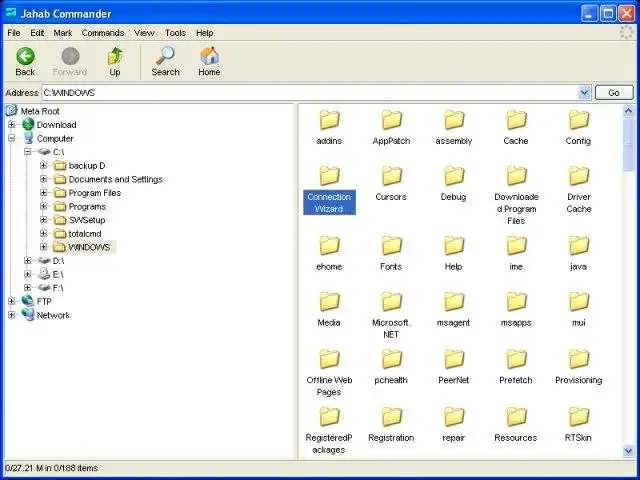Image resolution: width=640 pixels, height=480 pixels.
Task: Select the java folder icon
Action: click(x=579, y=246)
